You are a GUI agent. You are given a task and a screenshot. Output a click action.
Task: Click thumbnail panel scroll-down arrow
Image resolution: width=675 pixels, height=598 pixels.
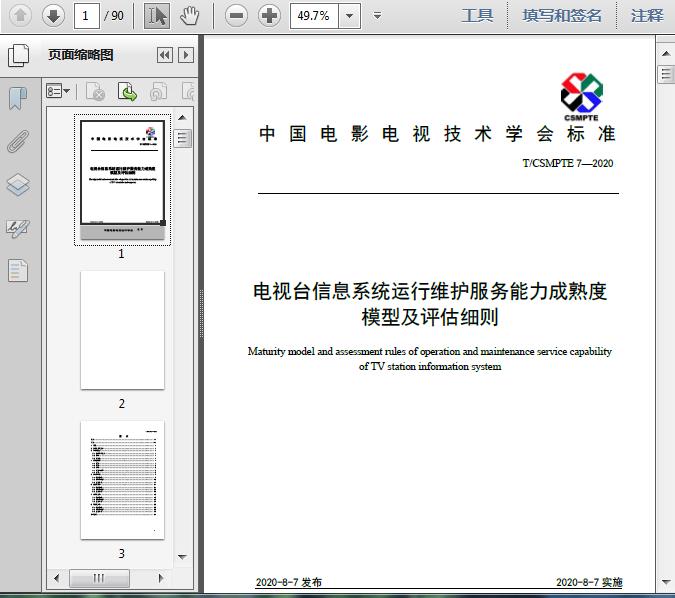(x=183, y=557)
